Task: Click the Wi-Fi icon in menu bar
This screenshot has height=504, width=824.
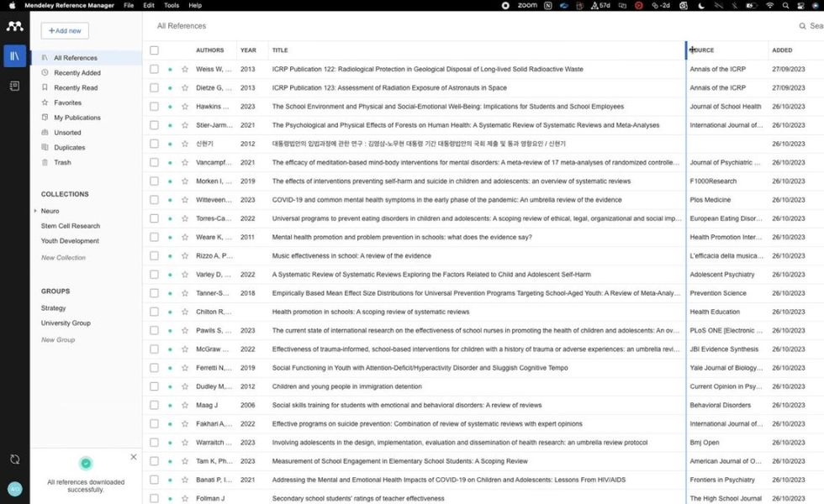Action: pyautogui.click(x=769, y=5)
